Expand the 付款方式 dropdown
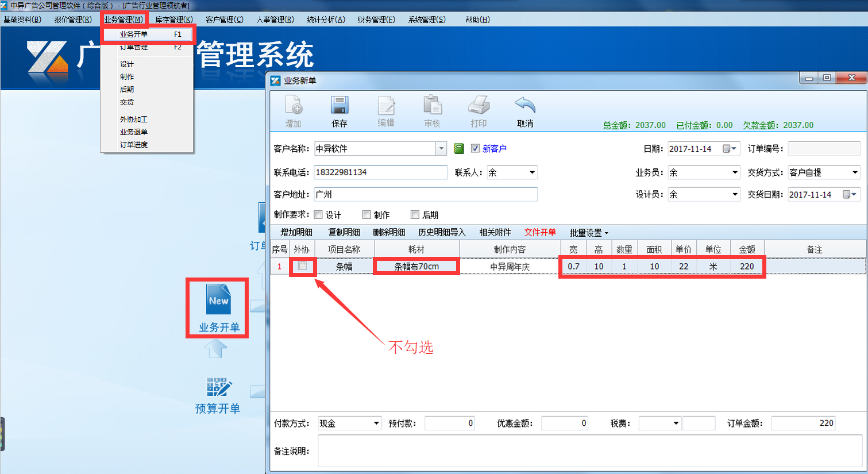Viewport: 868px width, 474px height. tap(376, 423)
